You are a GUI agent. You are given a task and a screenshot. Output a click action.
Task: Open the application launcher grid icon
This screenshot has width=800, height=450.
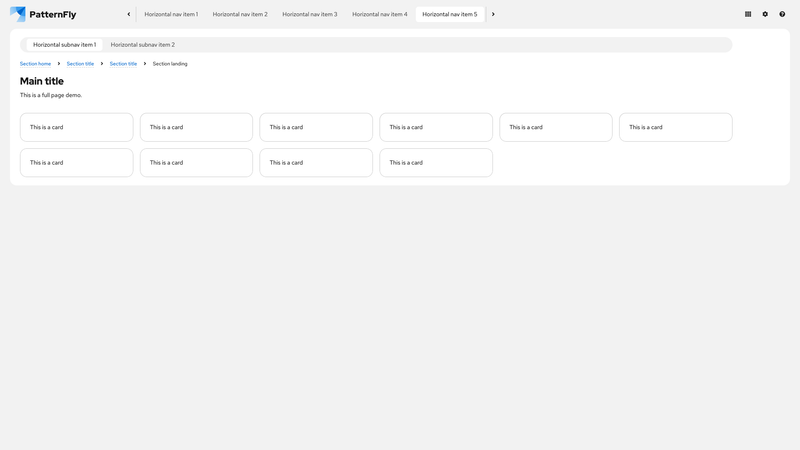(748, 14)
